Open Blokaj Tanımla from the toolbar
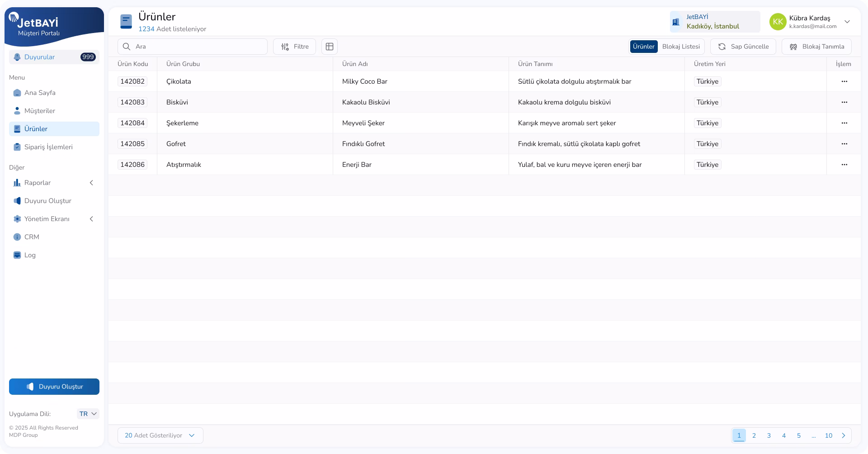The height and width of the screenshot is (454, 868). [816, 47]
